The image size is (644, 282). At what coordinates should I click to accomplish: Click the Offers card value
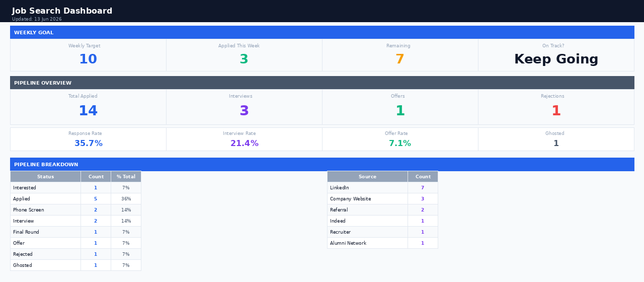400,111
